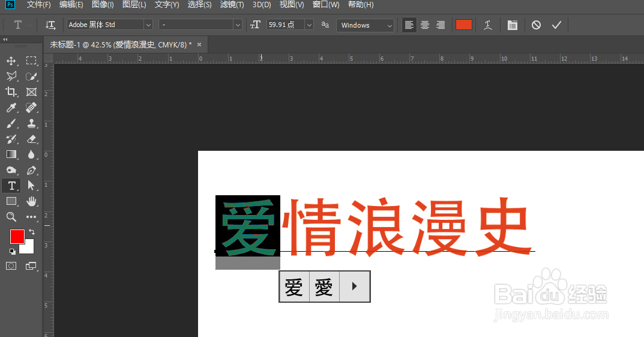Image resolution: width=644 pixels, height=337 pixels.
Task: Close the 未标题-1 document tab
Action: pyautogui.click(x=199, y=45)
